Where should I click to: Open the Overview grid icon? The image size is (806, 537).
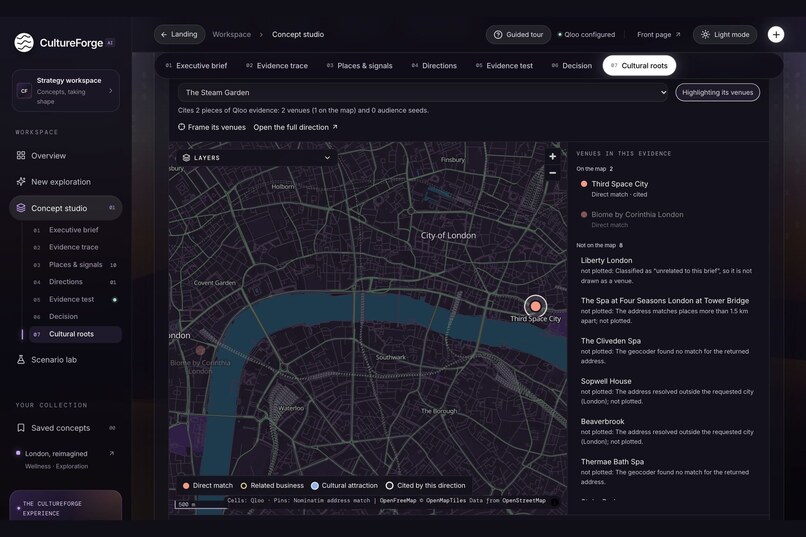21,155
